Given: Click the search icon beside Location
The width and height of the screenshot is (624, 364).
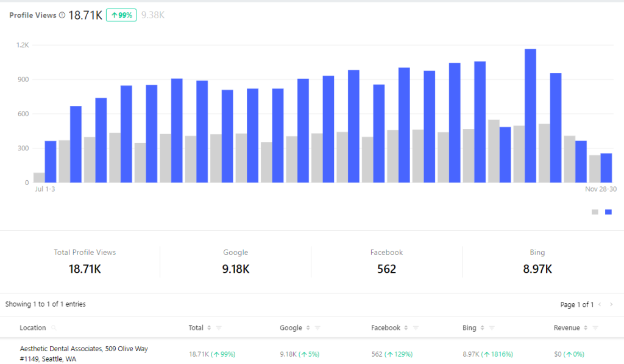Looking at the screenshot, I should (x=54, y=328).
